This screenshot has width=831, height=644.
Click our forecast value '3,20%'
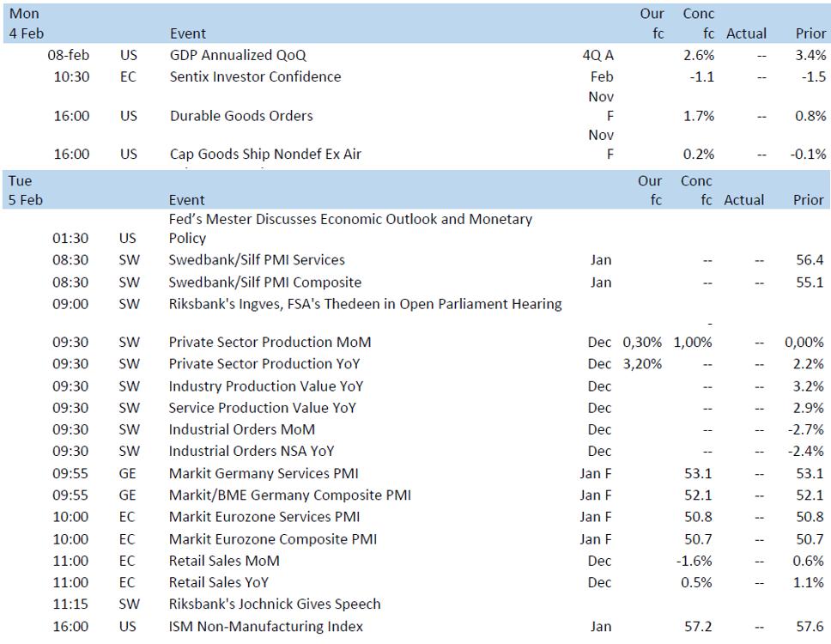642,364
